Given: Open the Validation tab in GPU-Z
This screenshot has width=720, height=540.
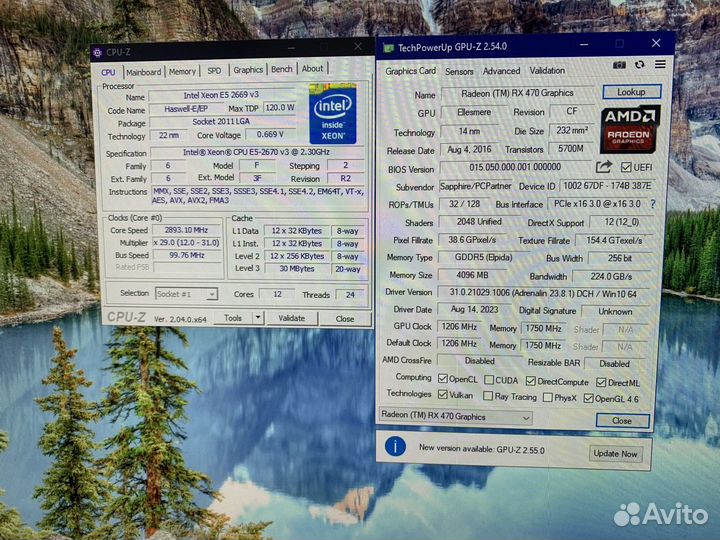Looking at the screenshot, I should pos(547,70).
